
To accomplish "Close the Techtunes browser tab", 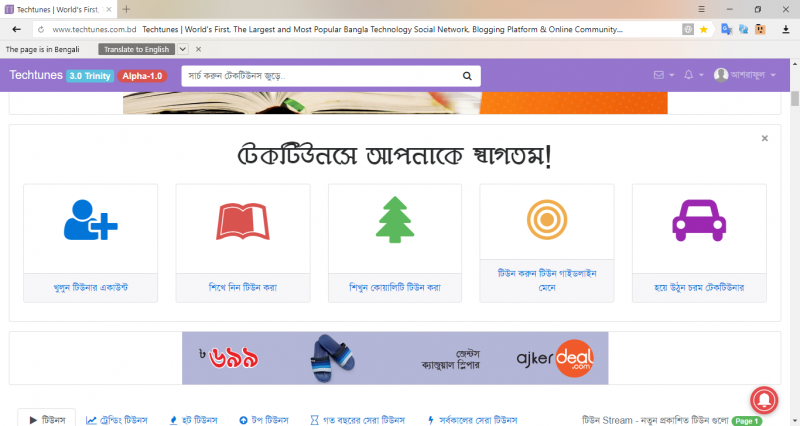I will (109, 9).
